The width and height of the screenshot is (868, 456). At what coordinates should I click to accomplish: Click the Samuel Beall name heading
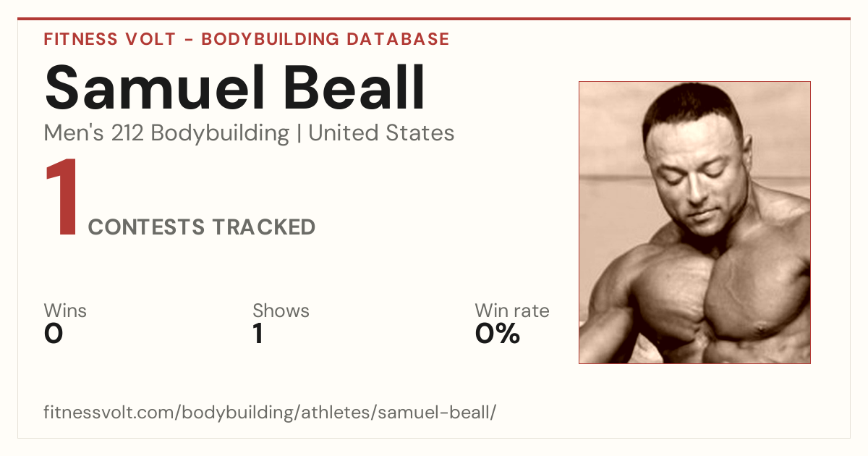point(235,88)
